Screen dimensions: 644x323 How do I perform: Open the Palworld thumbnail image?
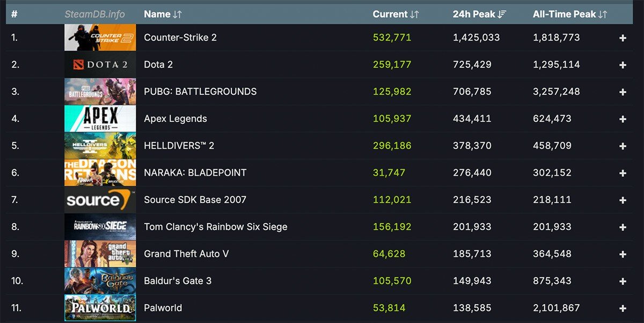pyautogui.click(x=100, y=307)
